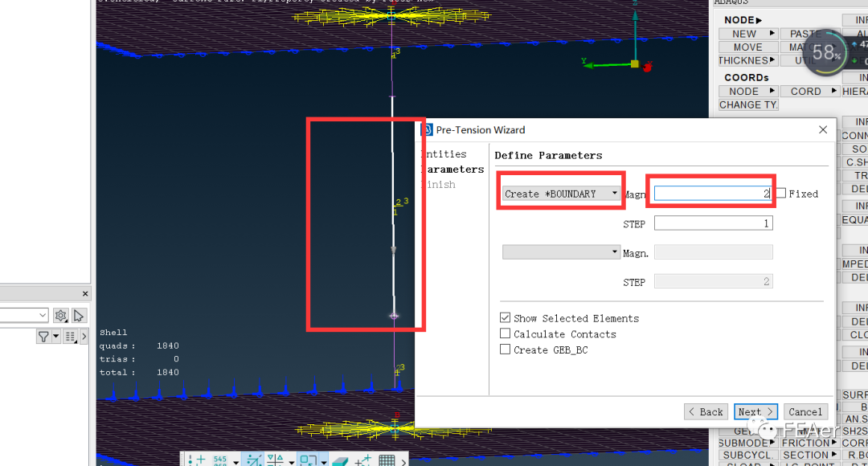
Task: Click the SUBCYCL. button
Action: (748, 455)
